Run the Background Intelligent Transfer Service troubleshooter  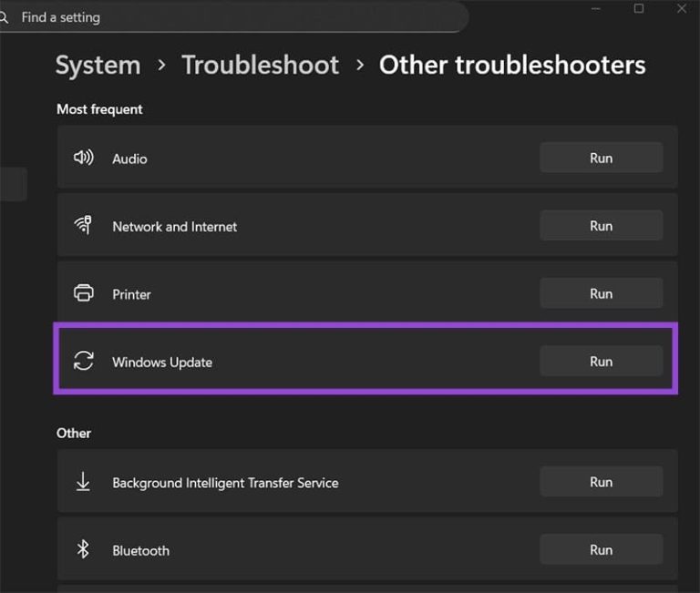[601, 482]
